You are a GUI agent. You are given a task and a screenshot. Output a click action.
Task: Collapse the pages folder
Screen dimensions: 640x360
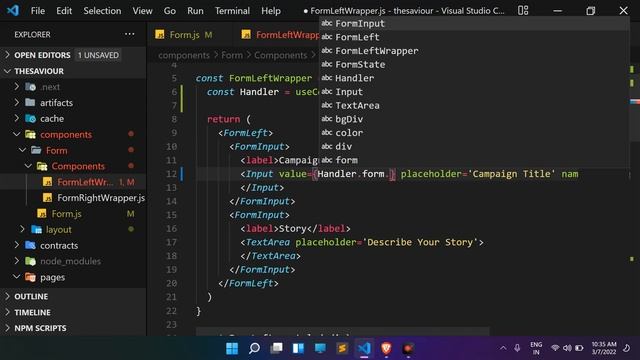[17, 277]
